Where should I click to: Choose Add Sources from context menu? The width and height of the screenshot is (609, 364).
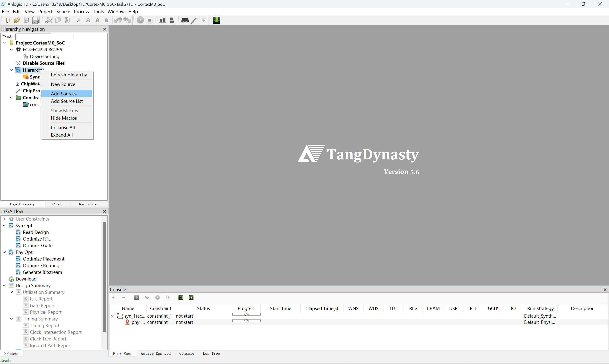(x=64, y=94)
